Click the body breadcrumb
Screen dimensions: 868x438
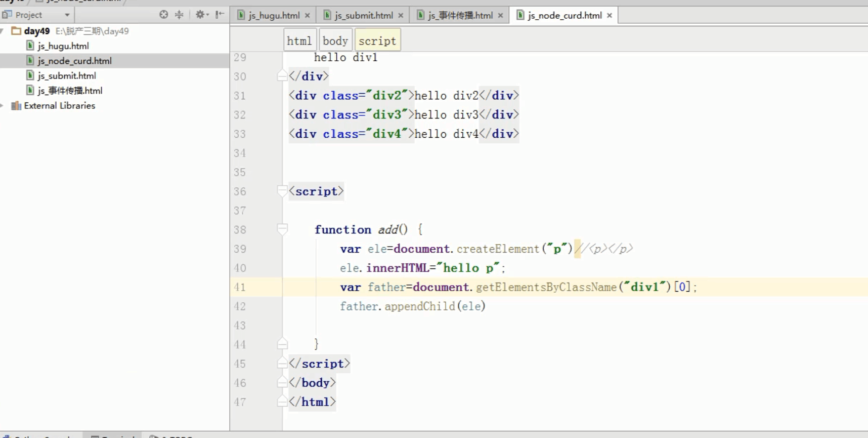(x=335, y=41)
